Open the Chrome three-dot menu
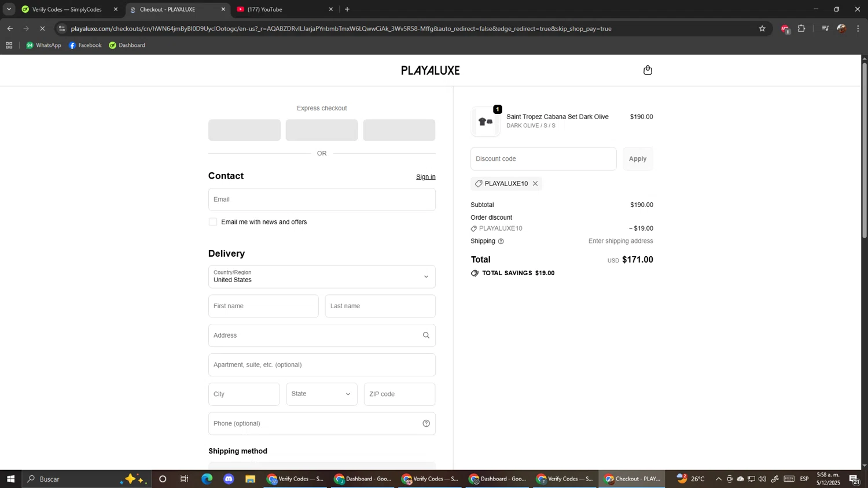This screenshot has width=868, height=488. 858,28
